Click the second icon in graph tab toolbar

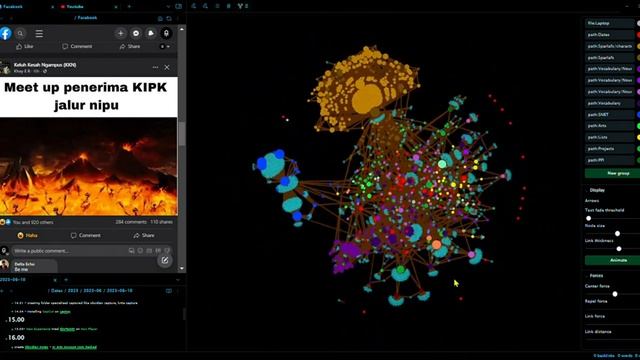pyautogui.click(x=205, y=6)
